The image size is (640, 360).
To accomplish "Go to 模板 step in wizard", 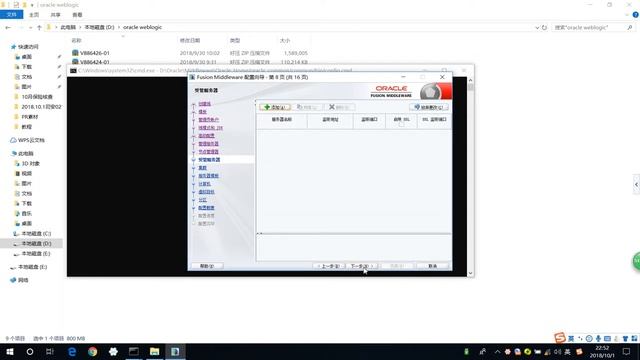I will [x=202, y=111].
